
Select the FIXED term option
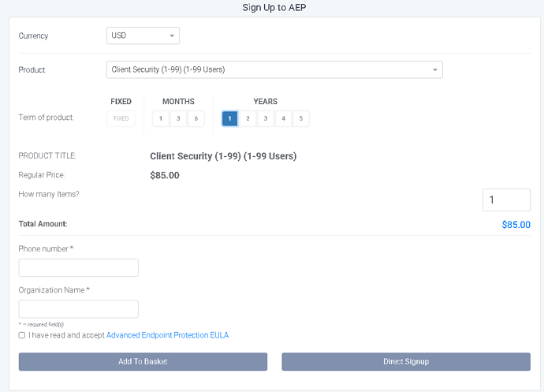pyautogui.click(x=121, y=118)
